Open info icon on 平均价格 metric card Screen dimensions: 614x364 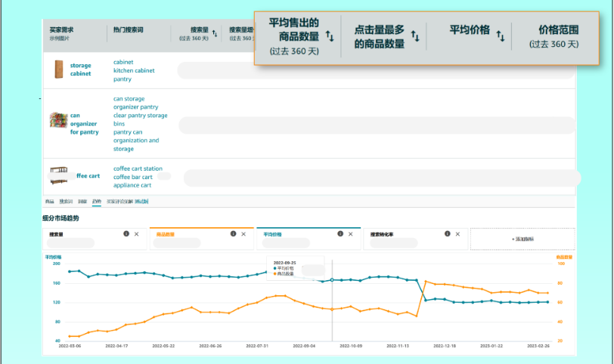point(340,234)
